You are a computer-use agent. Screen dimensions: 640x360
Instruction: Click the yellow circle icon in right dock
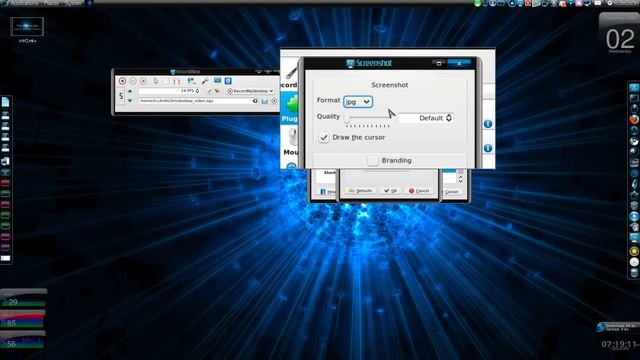click(x=634, y=251)
